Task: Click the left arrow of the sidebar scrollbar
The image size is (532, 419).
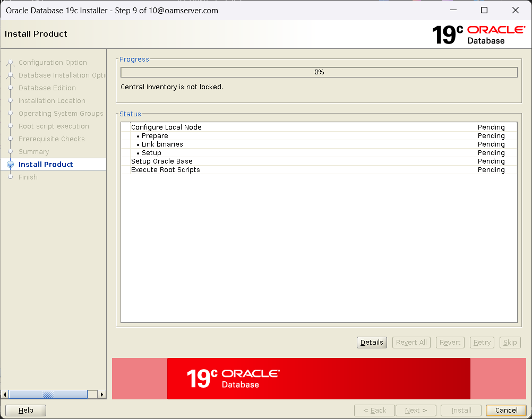Action: pos(5,395)
